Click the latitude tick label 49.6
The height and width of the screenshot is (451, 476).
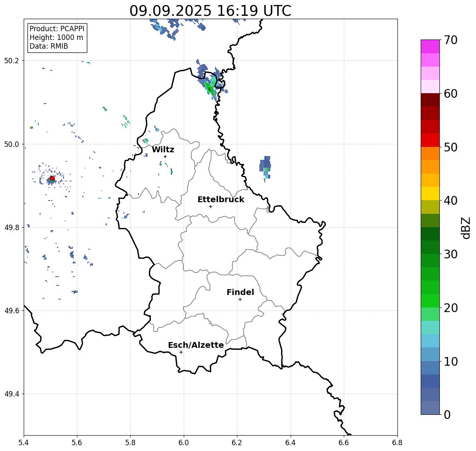coord(12,311)
